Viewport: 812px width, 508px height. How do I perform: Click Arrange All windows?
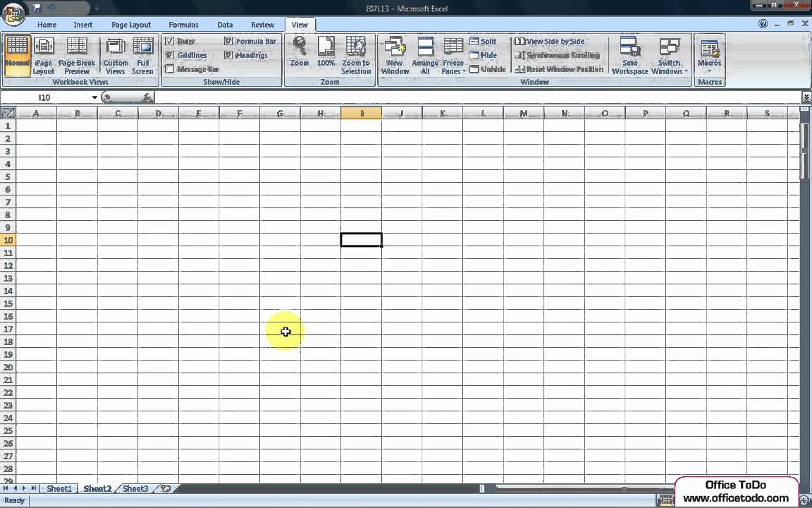[425, 56]
